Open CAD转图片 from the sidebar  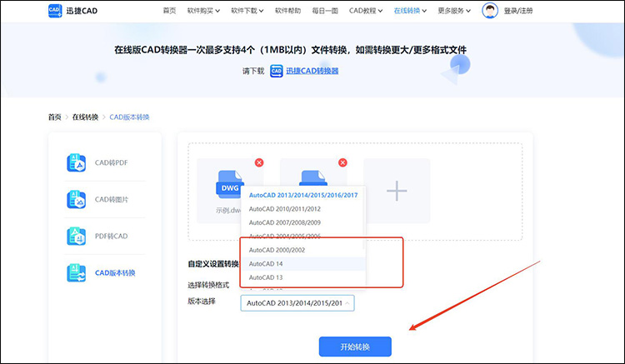coord(111,200)
